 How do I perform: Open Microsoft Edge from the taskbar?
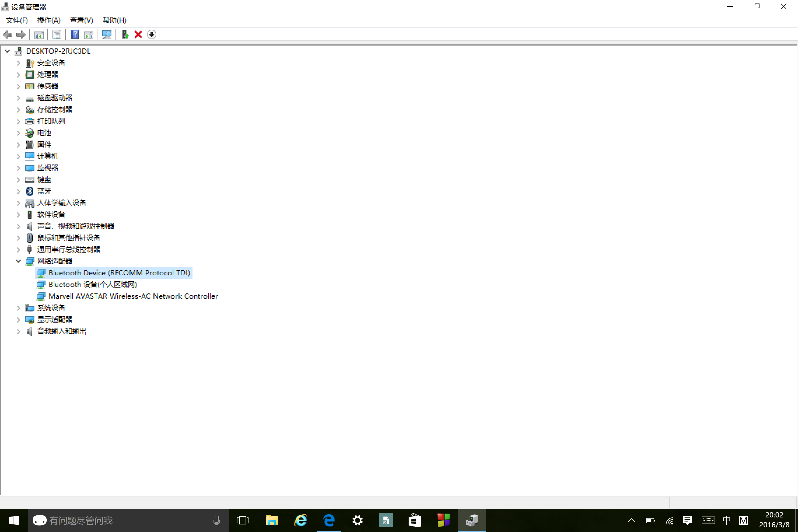(x=328, y=520)
